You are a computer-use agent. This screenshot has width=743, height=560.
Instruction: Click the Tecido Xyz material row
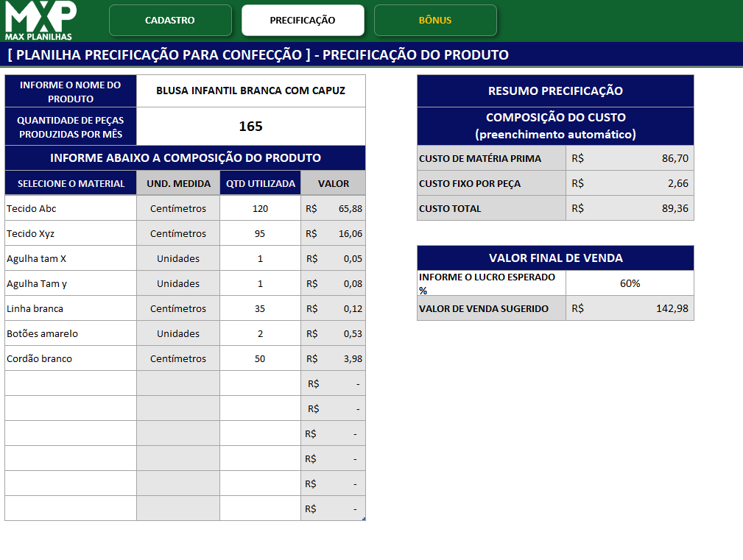point(70,233)
